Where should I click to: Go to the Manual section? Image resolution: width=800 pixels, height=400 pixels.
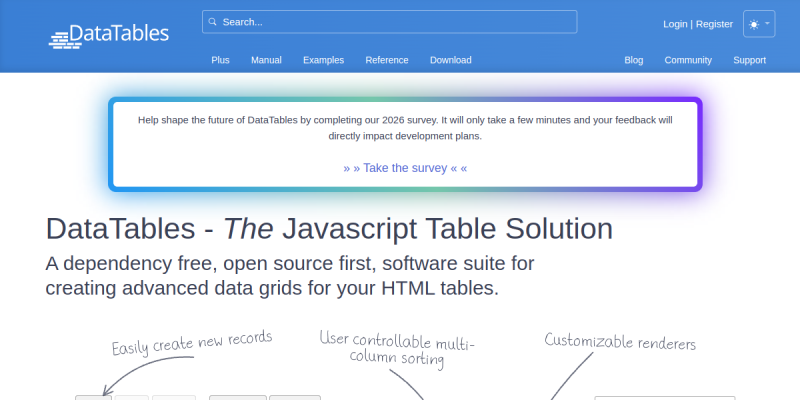[x=266, y=60]
